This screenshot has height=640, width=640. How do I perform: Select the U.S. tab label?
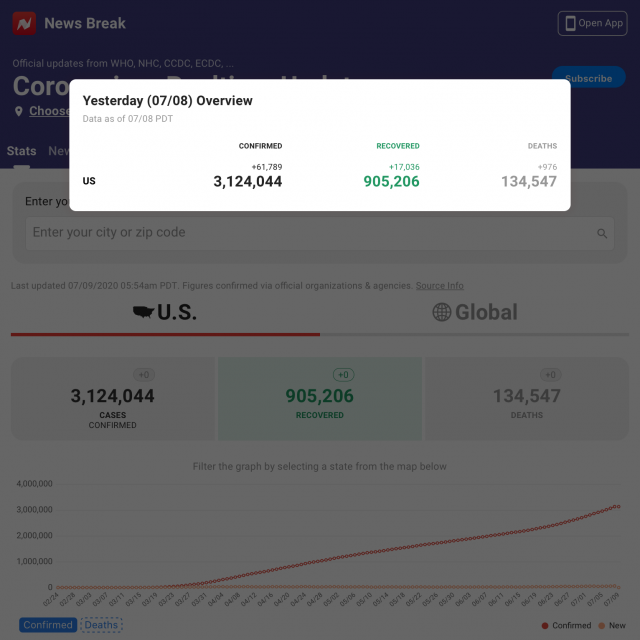(x=177, y=312)
